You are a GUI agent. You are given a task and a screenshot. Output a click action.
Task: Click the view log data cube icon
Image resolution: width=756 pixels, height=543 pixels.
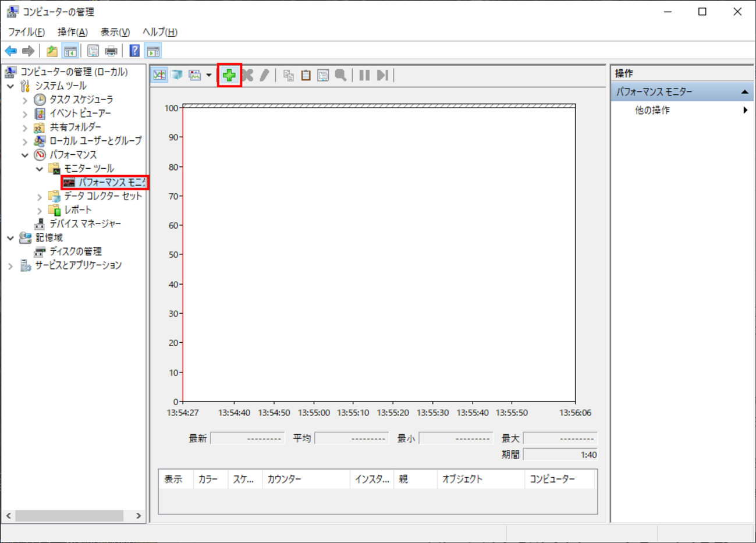[x=177, y=75]
